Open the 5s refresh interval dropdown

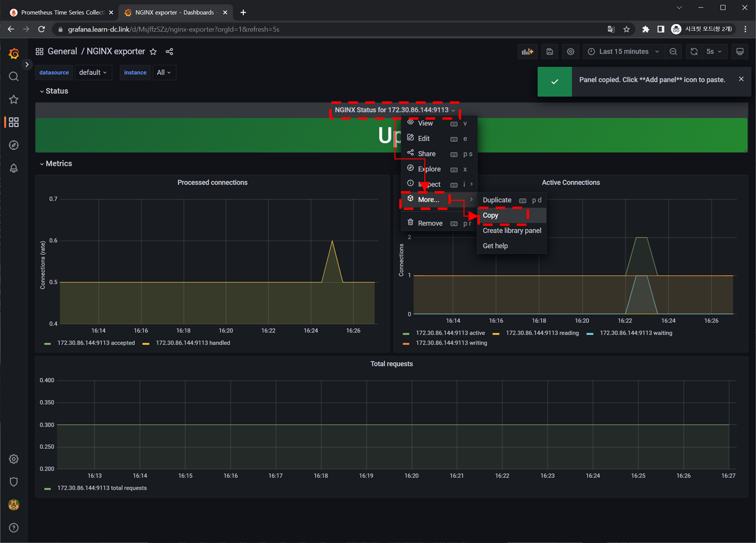714,52
